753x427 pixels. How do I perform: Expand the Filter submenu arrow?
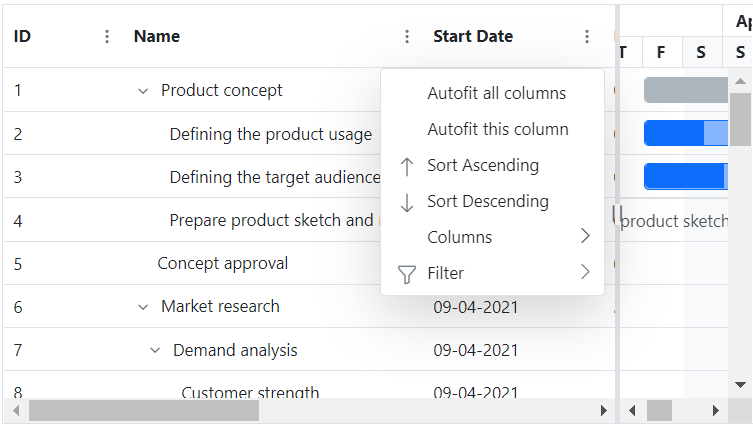coord(585,272)
